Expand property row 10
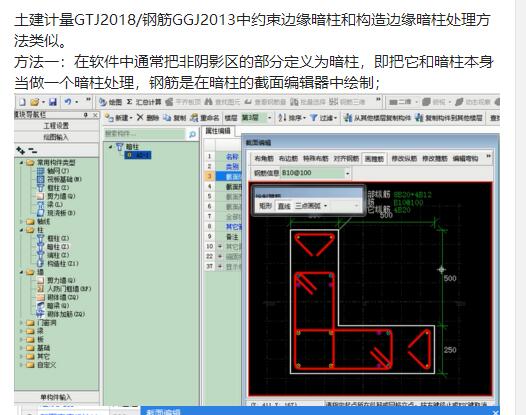This screenshot has height=415, width=526. [x=220, y=247]
